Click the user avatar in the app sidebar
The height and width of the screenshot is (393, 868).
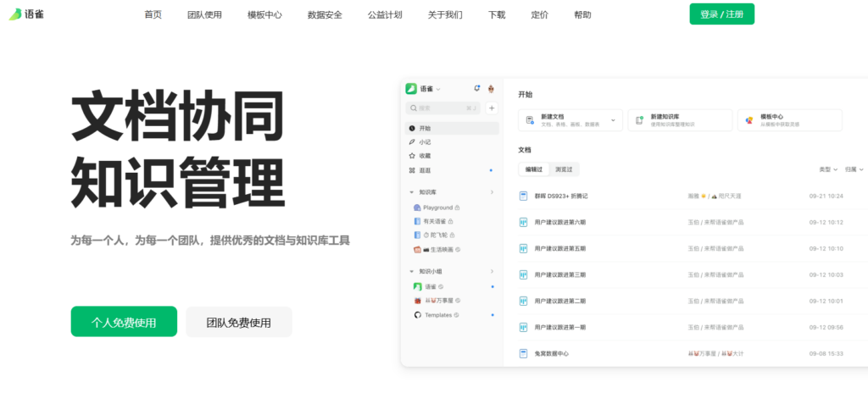tap(491, 89)
